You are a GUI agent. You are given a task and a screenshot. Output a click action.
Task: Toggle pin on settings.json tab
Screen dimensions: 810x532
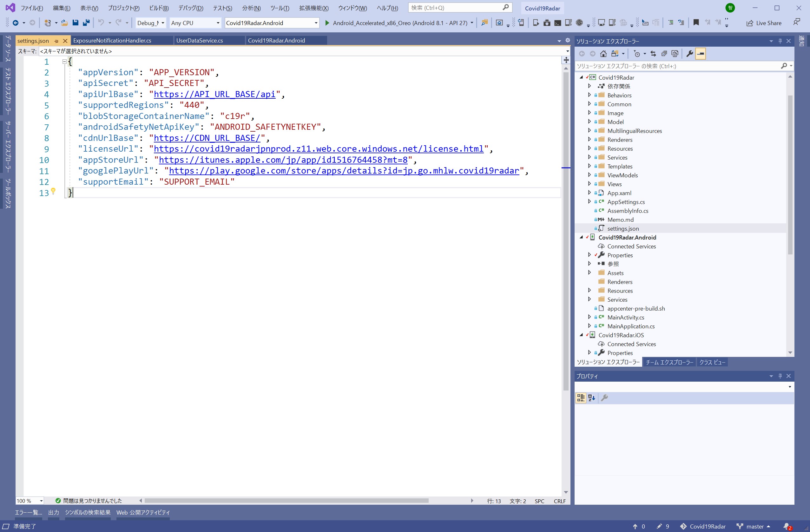(x=56, y=41)
